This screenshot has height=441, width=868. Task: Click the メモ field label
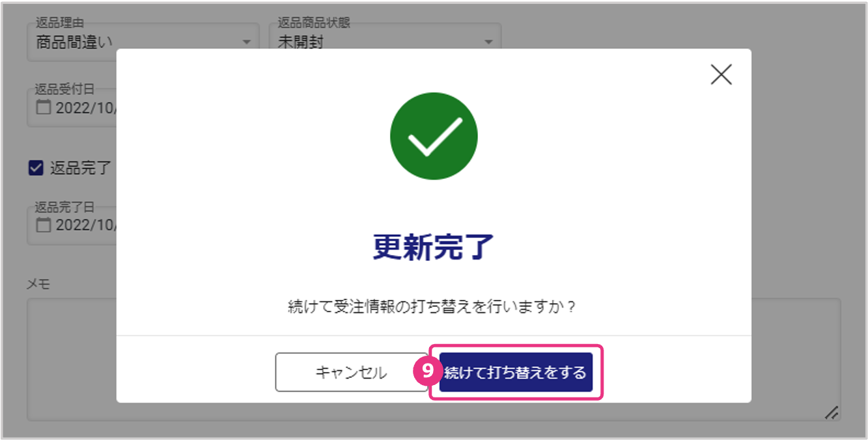click(38, 284)
